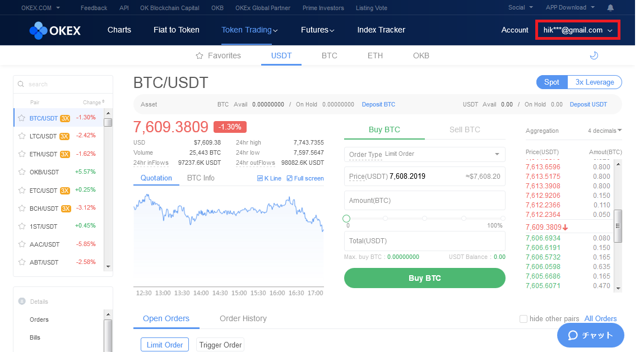The image size is (644, 352).
Task: Favorite the ETC/USDT pair star
Action: coord(22,191)
